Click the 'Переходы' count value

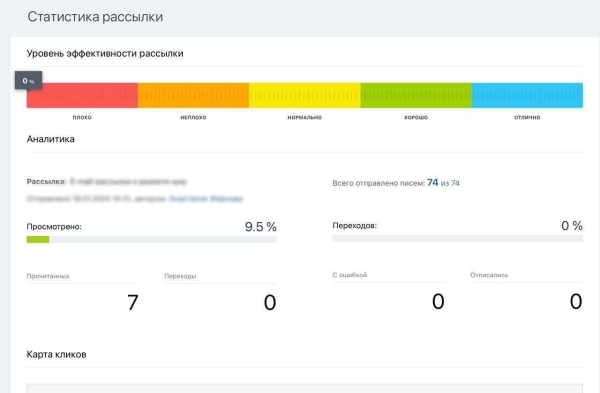click(270, 302)
